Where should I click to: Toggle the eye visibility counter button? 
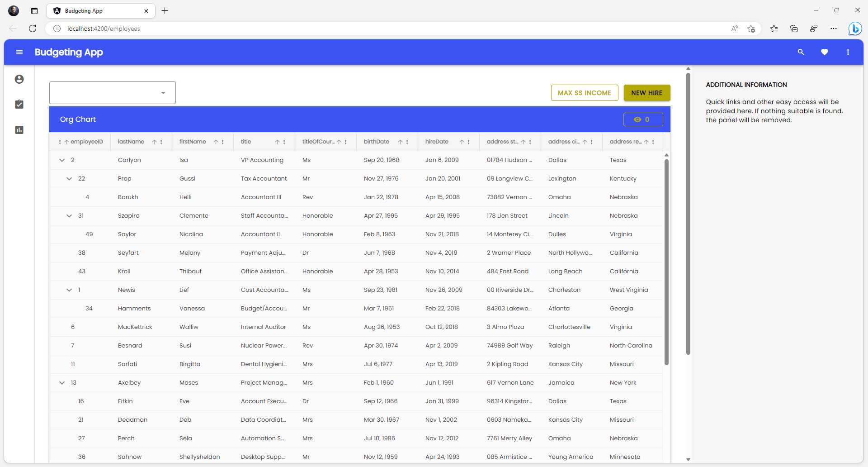tap(642, 119)
